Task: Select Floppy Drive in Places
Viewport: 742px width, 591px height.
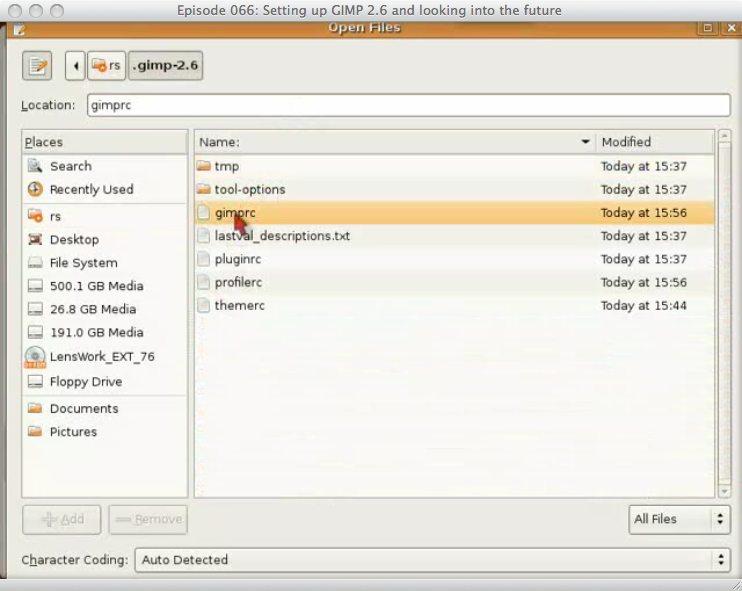Action: [x=105, y=381]
